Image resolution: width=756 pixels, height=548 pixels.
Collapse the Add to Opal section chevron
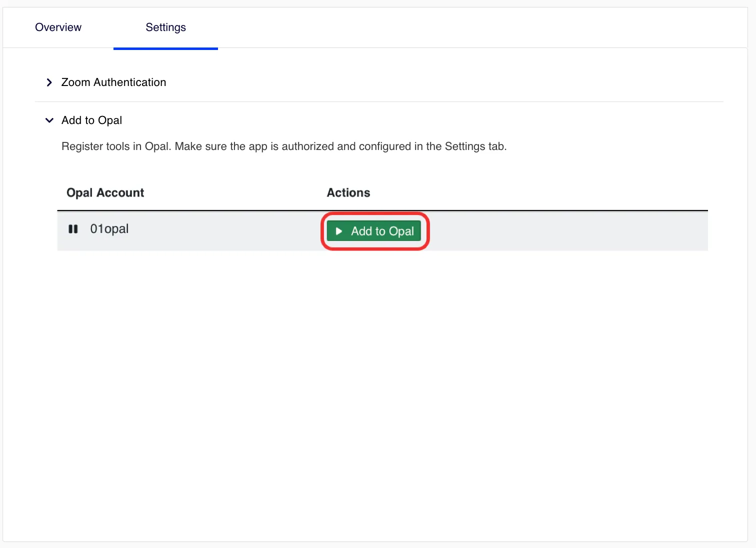[49, 120]
